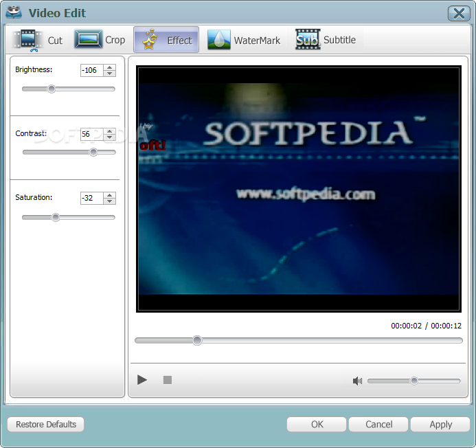
Task: Decrease Brightness with down arrow
Action: (x=110, y=74)
